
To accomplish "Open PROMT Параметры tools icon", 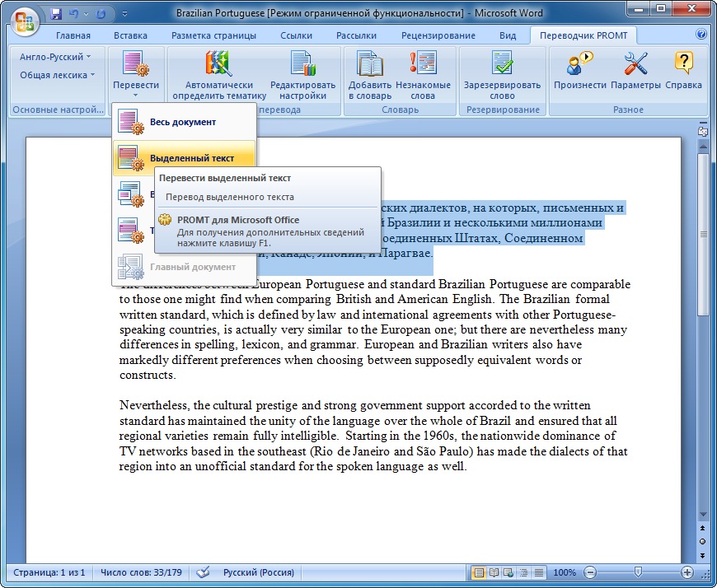I will click(x=635, y=64).
